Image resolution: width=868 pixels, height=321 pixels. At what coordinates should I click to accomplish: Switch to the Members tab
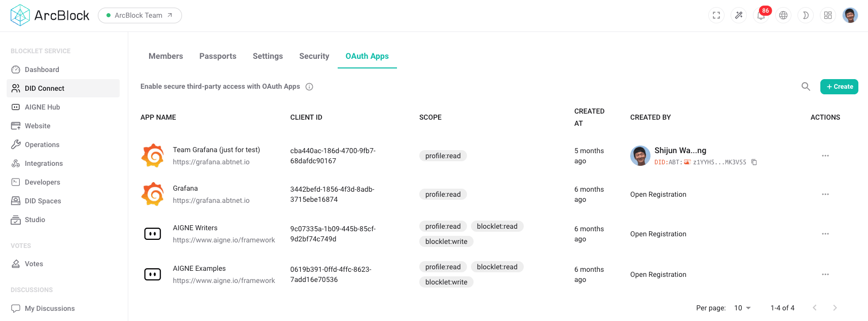pos(166,56)
